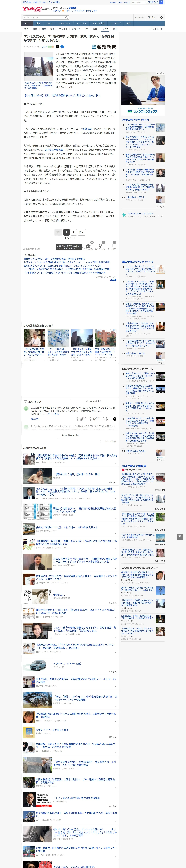This screenshot has width=186, height=868.
Task: Select the 国内 category
Action: (x=35, y=29)
